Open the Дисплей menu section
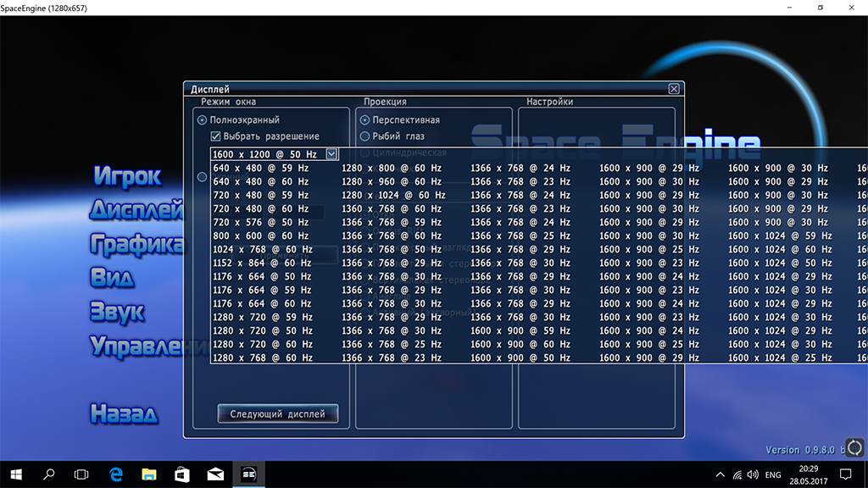This screenshot has width=868, height=488. coord(136,210)
